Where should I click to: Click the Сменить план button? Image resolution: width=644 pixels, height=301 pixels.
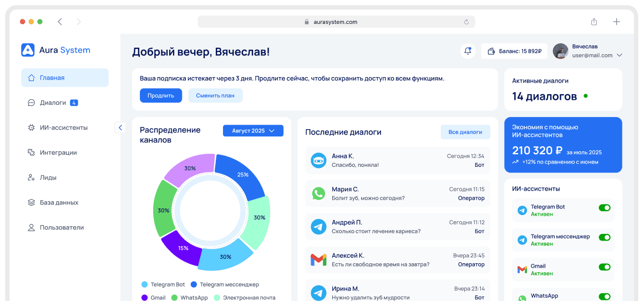215,96
